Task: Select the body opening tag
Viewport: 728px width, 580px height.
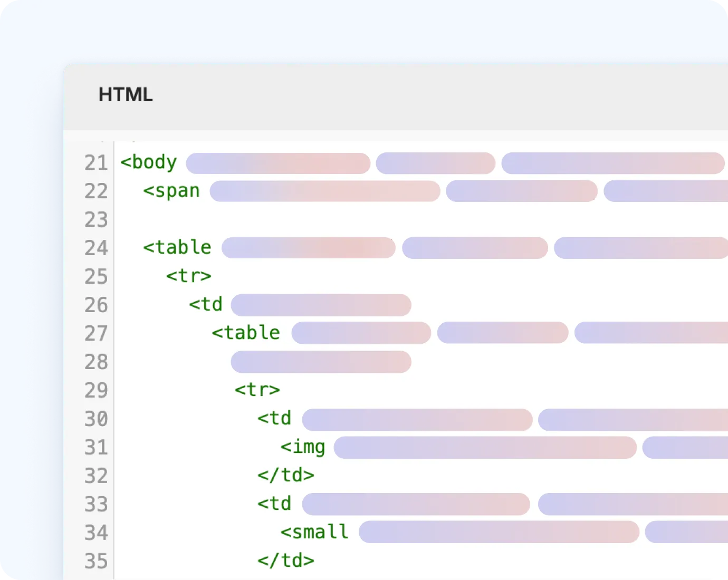Action: coord(148,162)
